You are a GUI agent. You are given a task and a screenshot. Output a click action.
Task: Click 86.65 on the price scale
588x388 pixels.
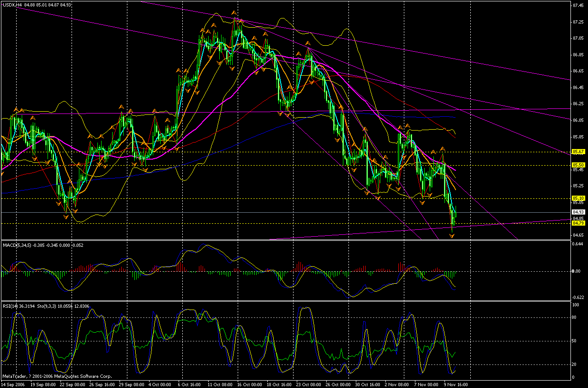click(578, 71)
